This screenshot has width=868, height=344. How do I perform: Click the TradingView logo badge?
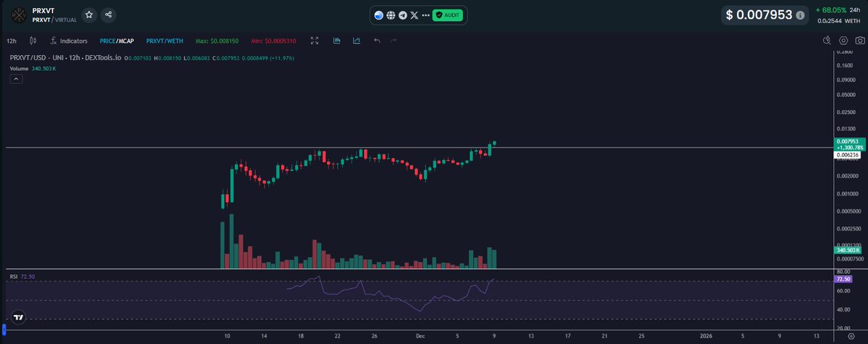[17, 318]
